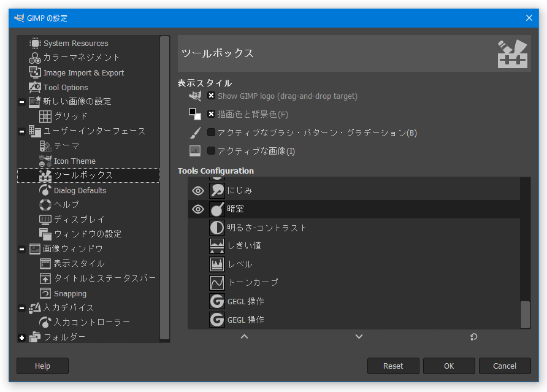This screenshot has width=547, height=392.
Task: Show レベル tool via its visibility cell
Action: (x=198, y=264)
